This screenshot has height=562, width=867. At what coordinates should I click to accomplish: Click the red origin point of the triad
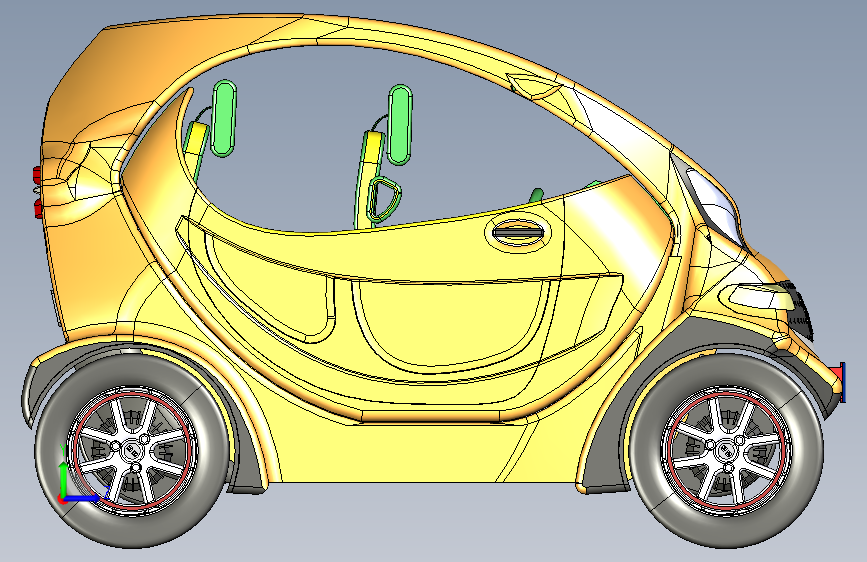[x=62, y=499]
